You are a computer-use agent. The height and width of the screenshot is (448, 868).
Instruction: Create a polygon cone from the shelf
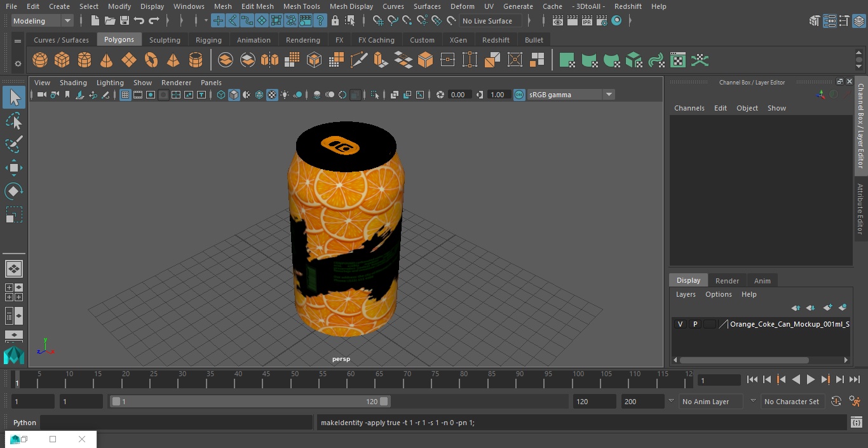coord(107,60)
